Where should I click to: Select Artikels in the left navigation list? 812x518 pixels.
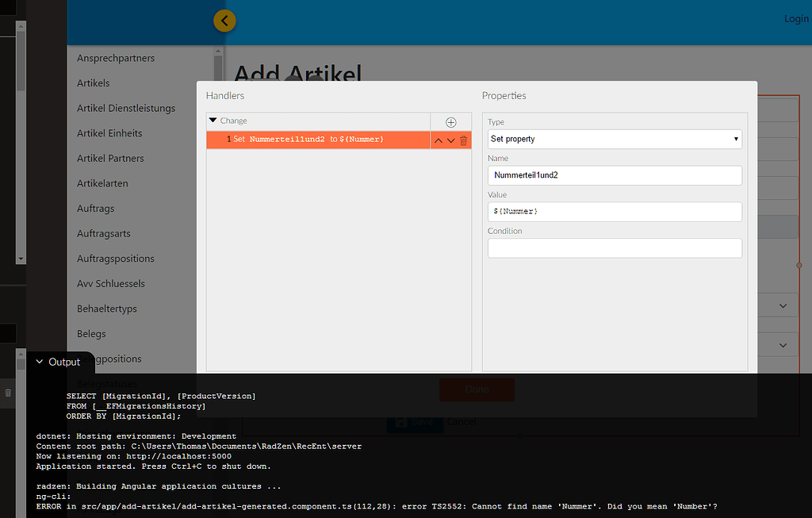coord(93,82)
